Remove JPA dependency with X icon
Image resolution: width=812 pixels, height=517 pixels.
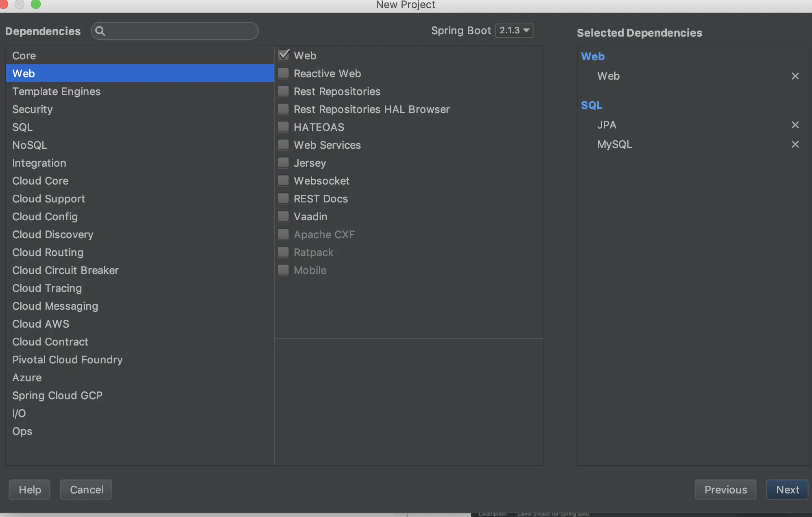point(795,125)
